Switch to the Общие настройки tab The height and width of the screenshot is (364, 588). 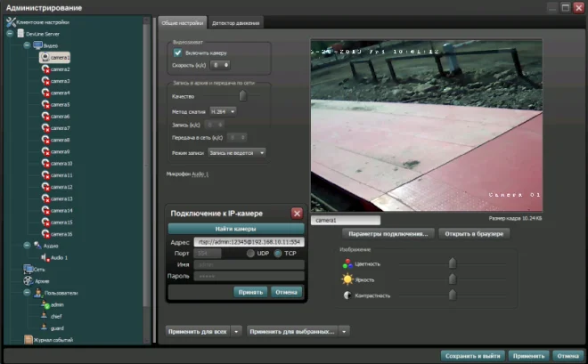click(184, 21)
